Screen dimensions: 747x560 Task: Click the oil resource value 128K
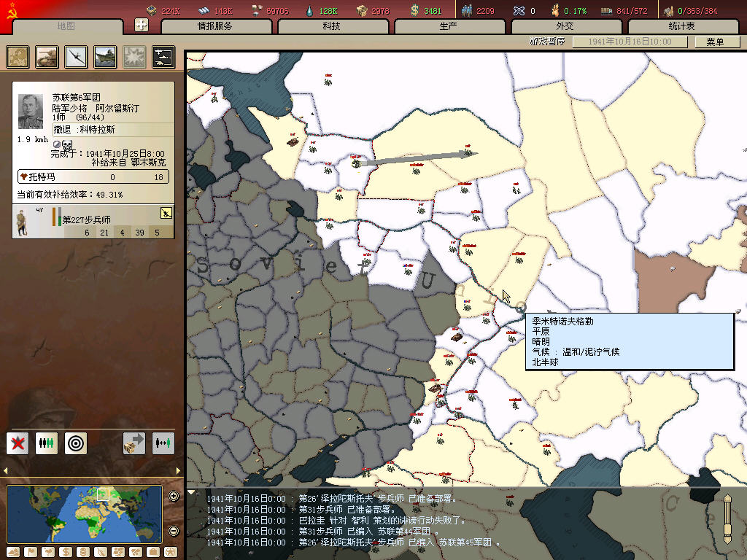click(x=328, y=11)
